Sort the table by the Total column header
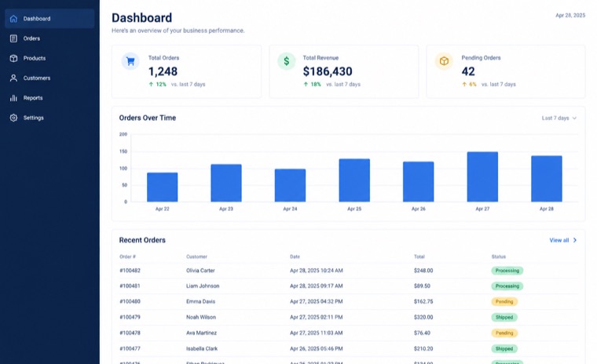The width and height of the screenshot is (597, 364). click(x=419, y=257)
